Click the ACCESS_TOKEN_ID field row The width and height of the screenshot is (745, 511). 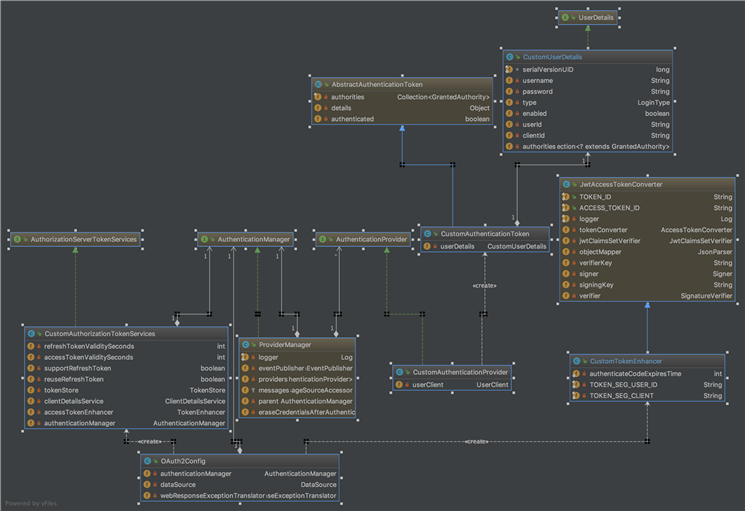647,208
